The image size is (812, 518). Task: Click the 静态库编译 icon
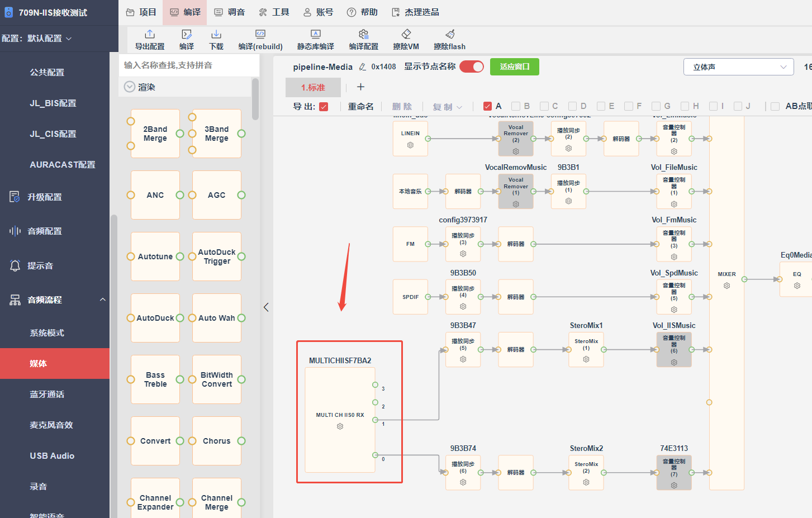click(316, 34)
